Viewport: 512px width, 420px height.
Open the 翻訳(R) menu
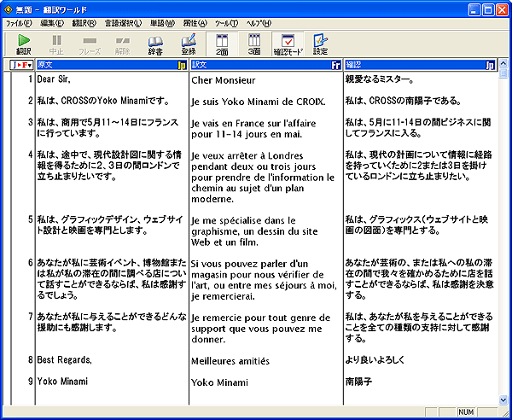tap(84, 23)
